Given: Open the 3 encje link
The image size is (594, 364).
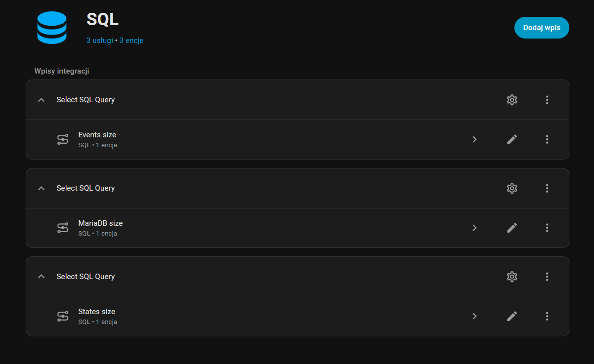Looking at the screenshot, I should (x=131, y=40).
